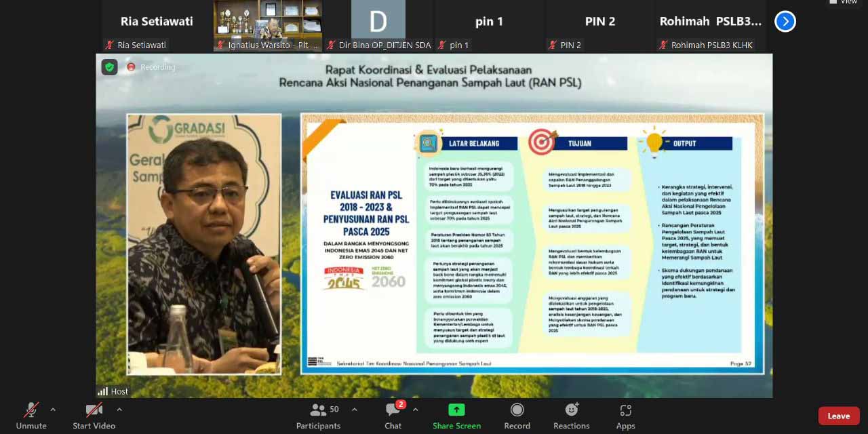Open the Apps panel

pos(625,415)
